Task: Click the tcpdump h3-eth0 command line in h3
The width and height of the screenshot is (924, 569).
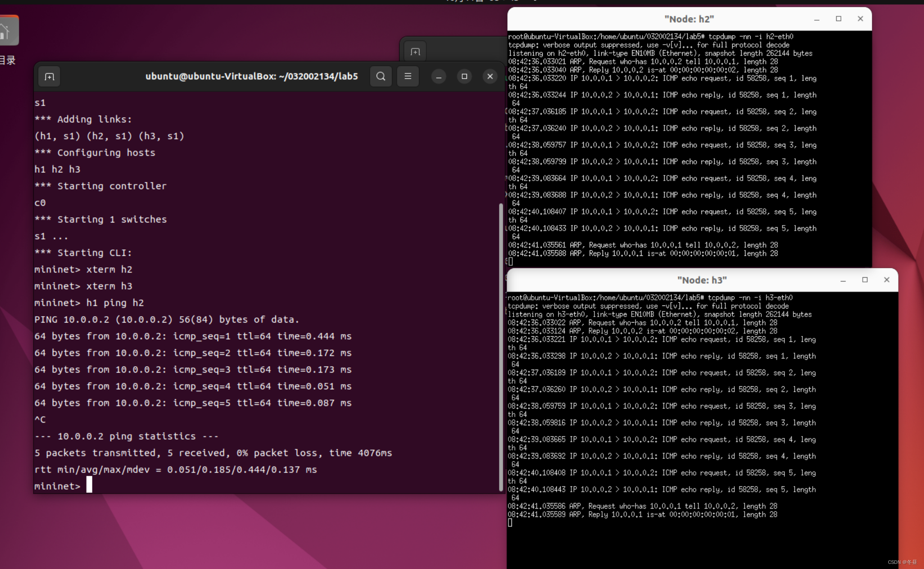Action: [x=650, y=298]
